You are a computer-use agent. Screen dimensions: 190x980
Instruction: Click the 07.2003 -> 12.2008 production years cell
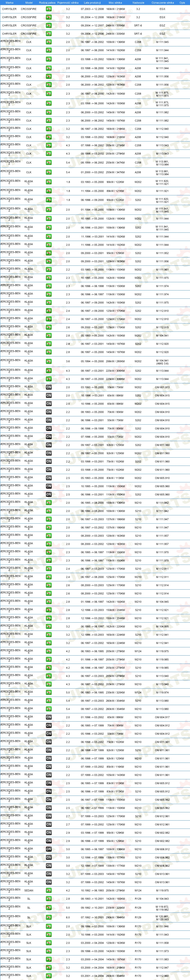(92, 9)
